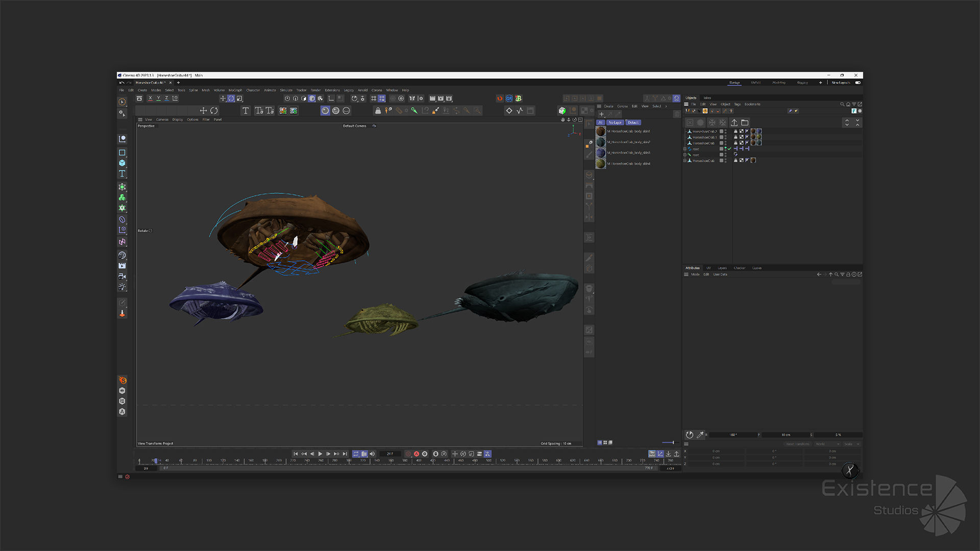Select the Move tool in top toolbar
Viewport: 980px width, 551px height.
coord(223,98)
